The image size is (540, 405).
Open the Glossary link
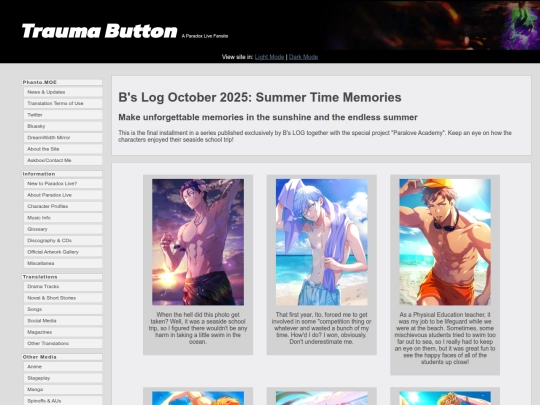[63, 229]
